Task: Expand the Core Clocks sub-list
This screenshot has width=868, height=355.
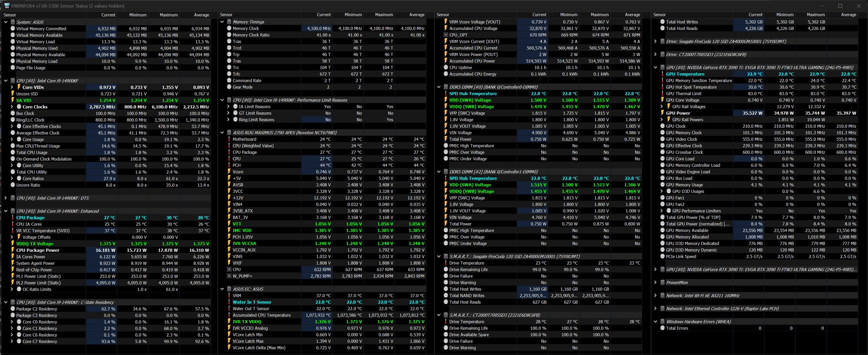Action: click(x=12, y=107)
